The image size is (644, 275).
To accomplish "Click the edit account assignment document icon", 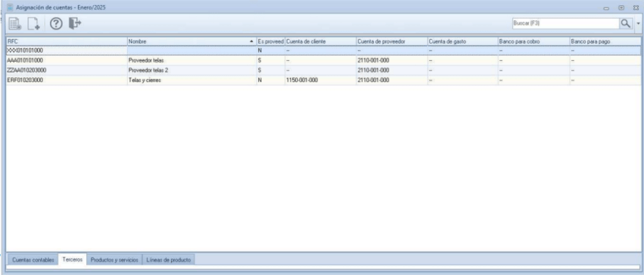I will coord(15,24).
